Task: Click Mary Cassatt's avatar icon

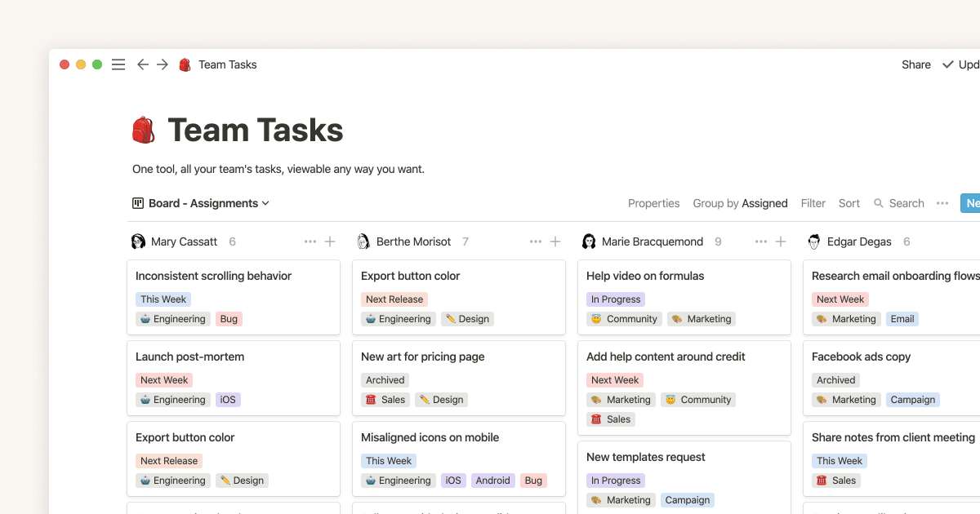Action: [x=138, y=241]
